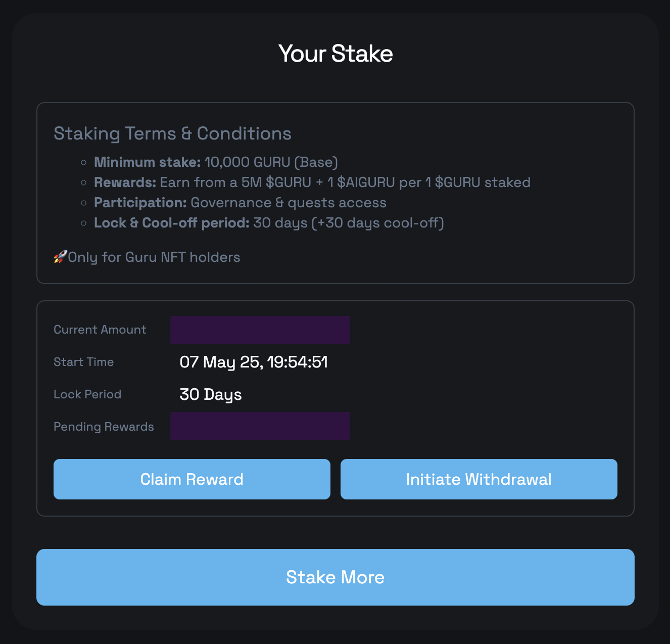
Task: Click the Staking Terms & Conditions title
Action: 172,133
